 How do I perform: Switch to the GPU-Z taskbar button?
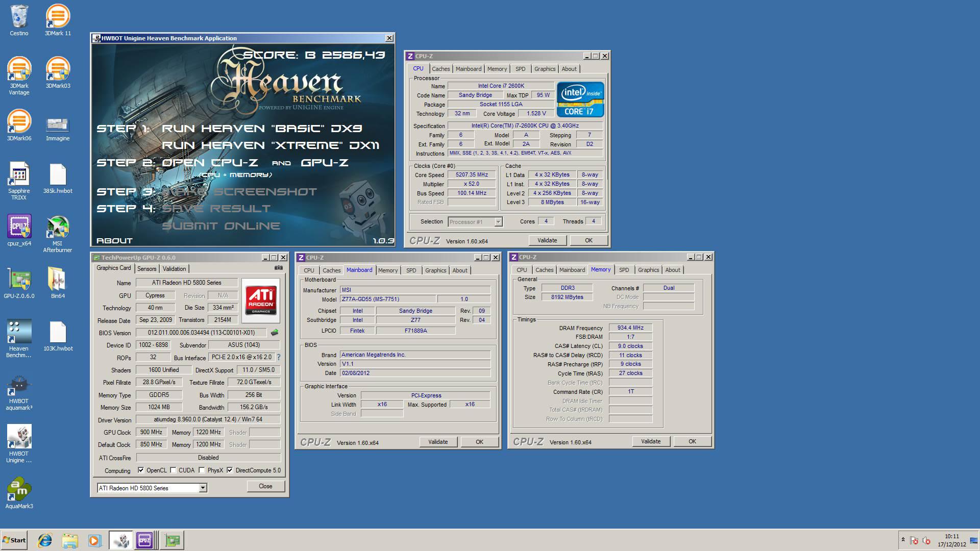pos(173,540)
